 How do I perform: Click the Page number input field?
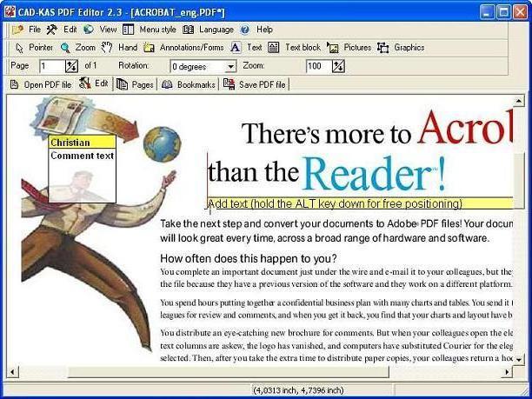point(52,66)
